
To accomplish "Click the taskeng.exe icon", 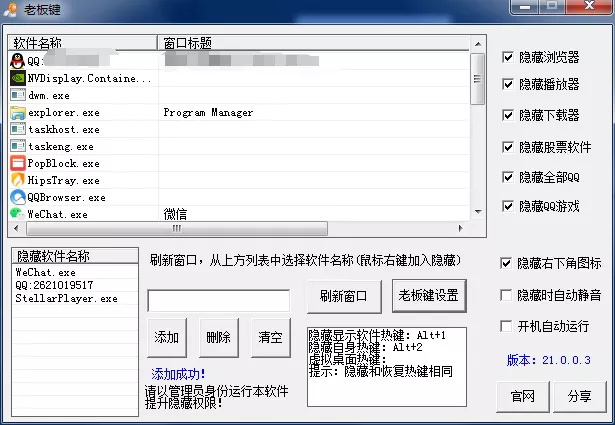I will [x=18, y=146].
